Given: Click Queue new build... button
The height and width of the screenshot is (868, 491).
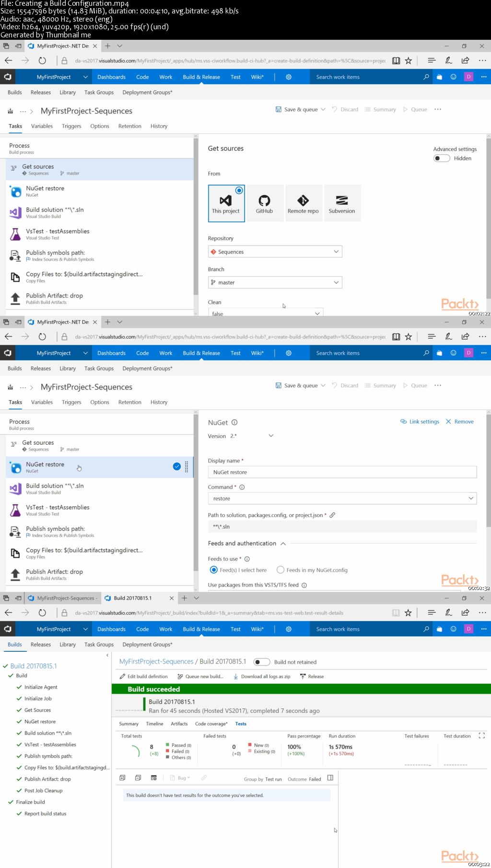Looking at the screenshot, I should (200, 676).
